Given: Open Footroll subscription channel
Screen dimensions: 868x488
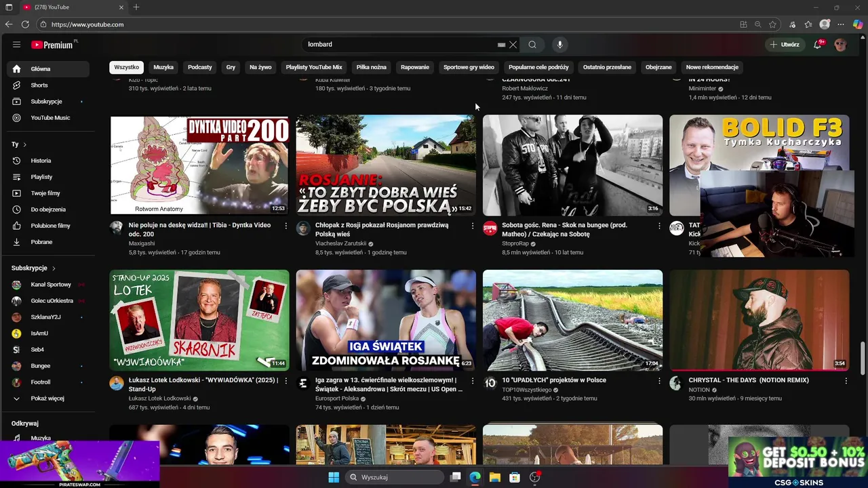Looking at the screenshot, I should click(x=47, y=382).
